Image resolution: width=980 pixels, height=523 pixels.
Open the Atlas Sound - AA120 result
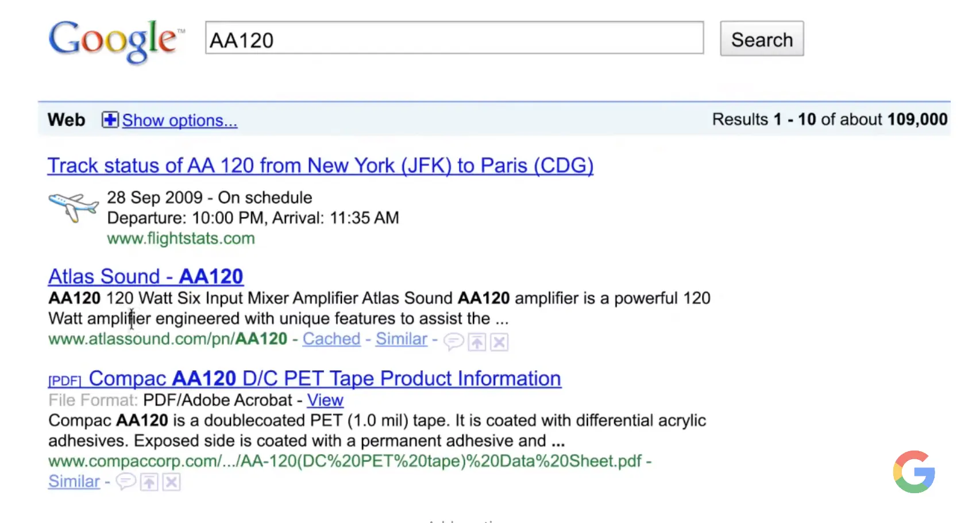[x=145, y=276]
